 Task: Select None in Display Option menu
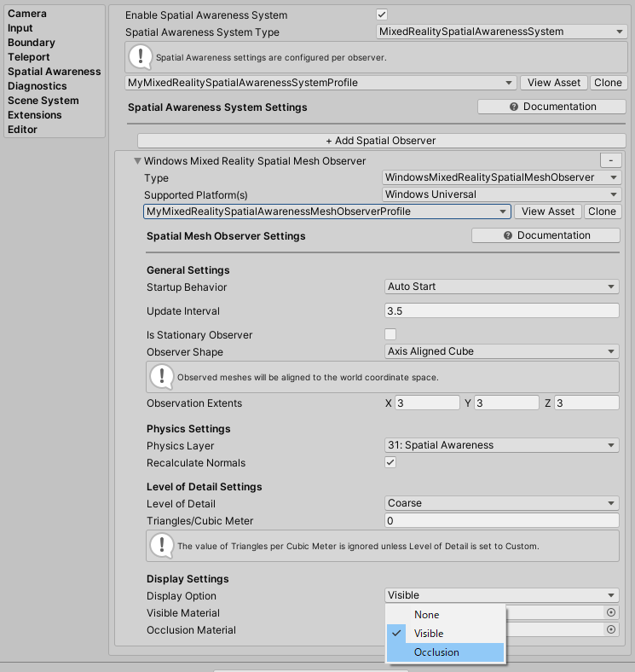[x=446, y=615]
